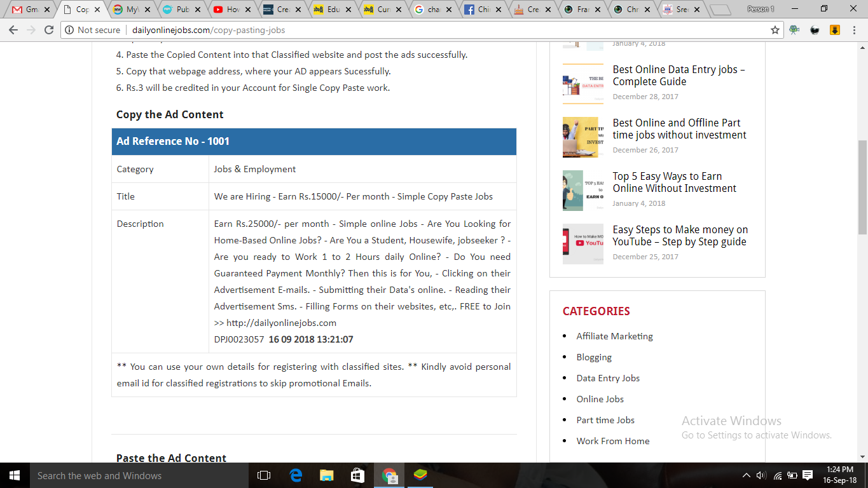
Task: Switch to the YouTube tab
Action: click(x=229, y=10)
